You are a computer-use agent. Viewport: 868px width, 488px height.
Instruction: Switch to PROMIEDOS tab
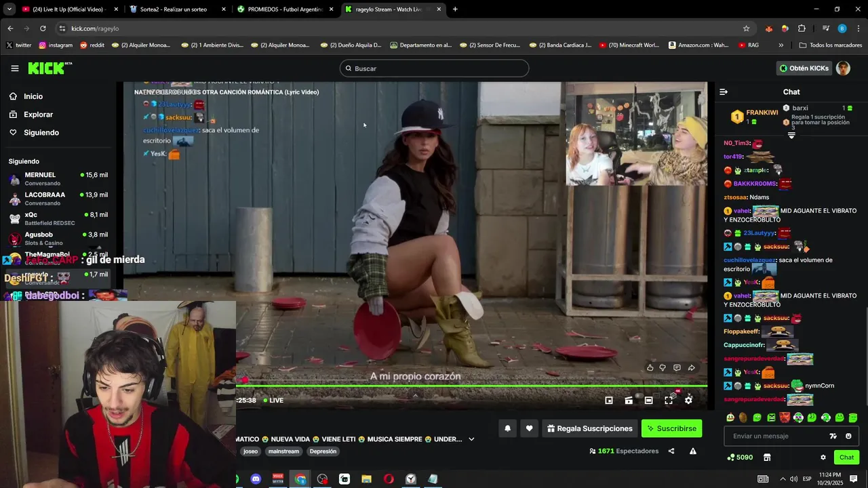[285, 9]
